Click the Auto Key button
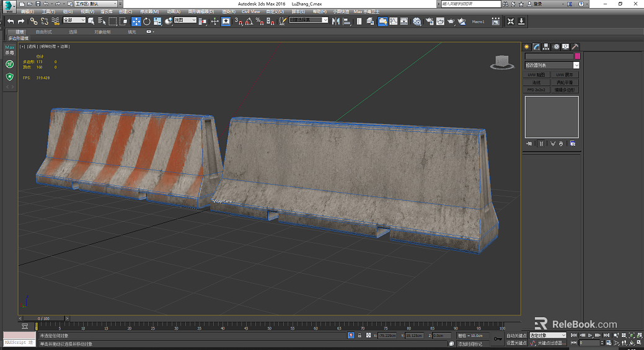The height and width of the screenshot is (350, 644). [516, 336]
